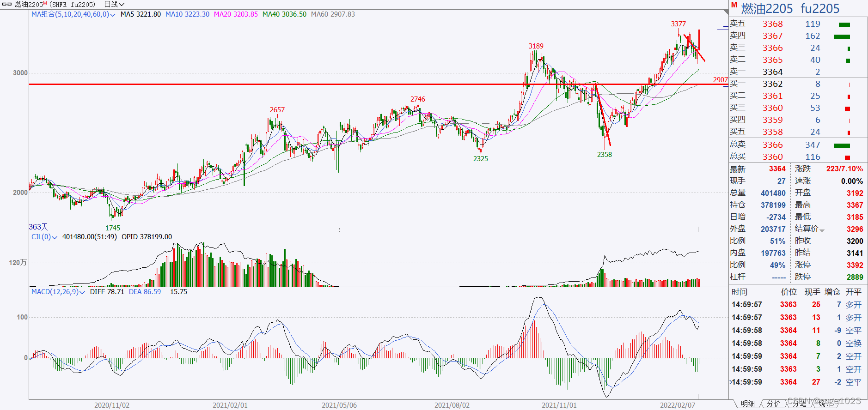This screenshot has height=410, width=868.
Task: Click the 涨停 value 3392
Action: click(855, 265)
